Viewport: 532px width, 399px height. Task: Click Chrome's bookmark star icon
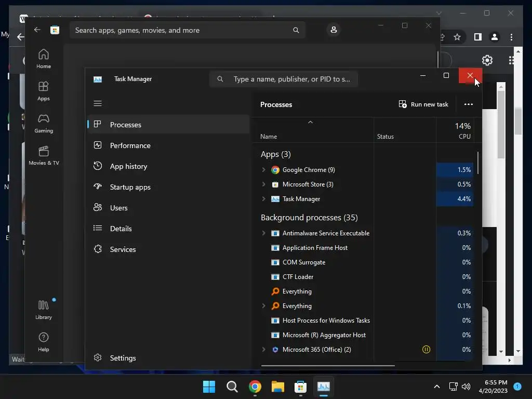click(457, 37)
